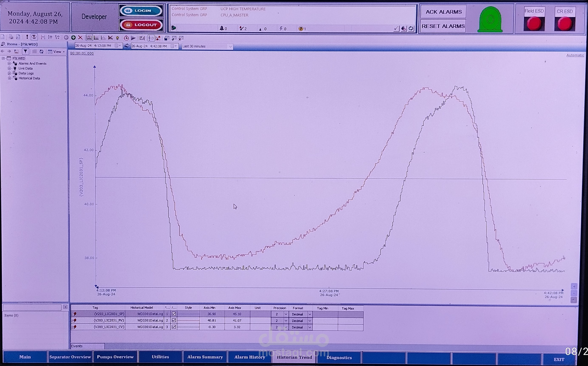Open the Format dropdown for V203_LIC2031_SP
588x366 pixels.
(309, 314)
